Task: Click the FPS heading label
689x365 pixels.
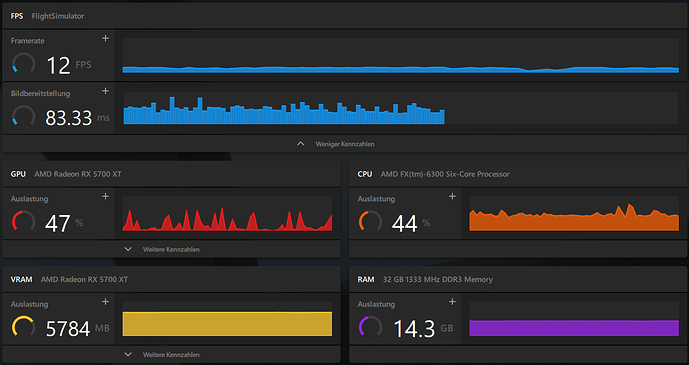Action: coord(17,16)
